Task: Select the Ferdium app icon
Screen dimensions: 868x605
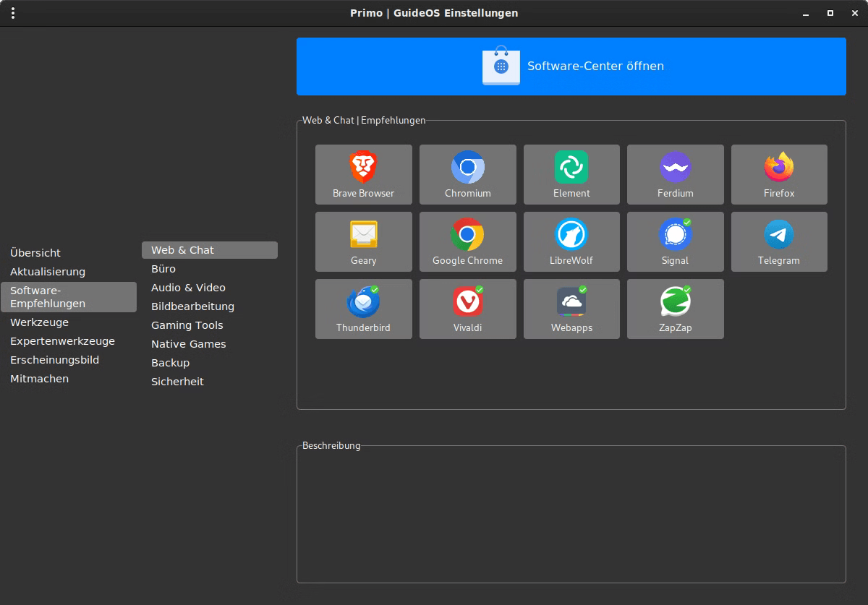Action: point(675,174)
